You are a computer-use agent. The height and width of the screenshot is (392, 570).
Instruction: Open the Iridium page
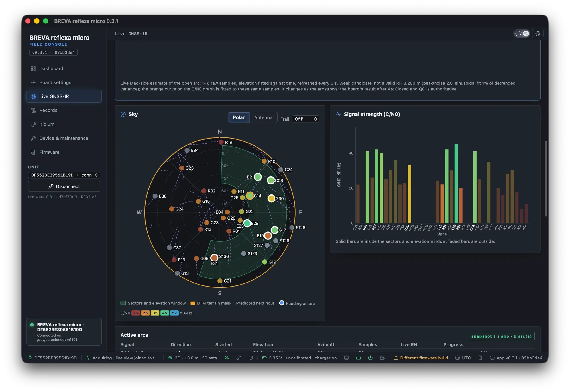(x=64, y=124)
